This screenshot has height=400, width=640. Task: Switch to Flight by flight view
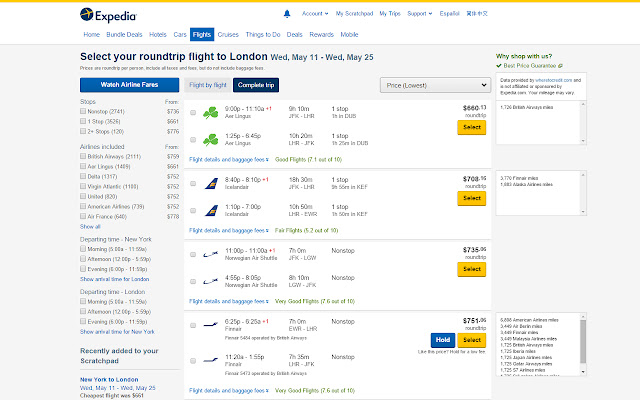tap(208, 85)
